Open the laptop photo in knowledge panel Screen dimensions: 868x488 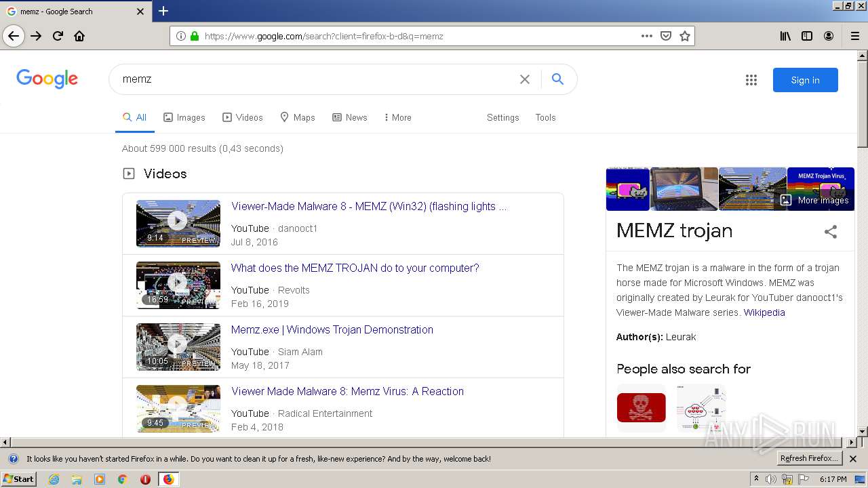click(x=684, y=189)
